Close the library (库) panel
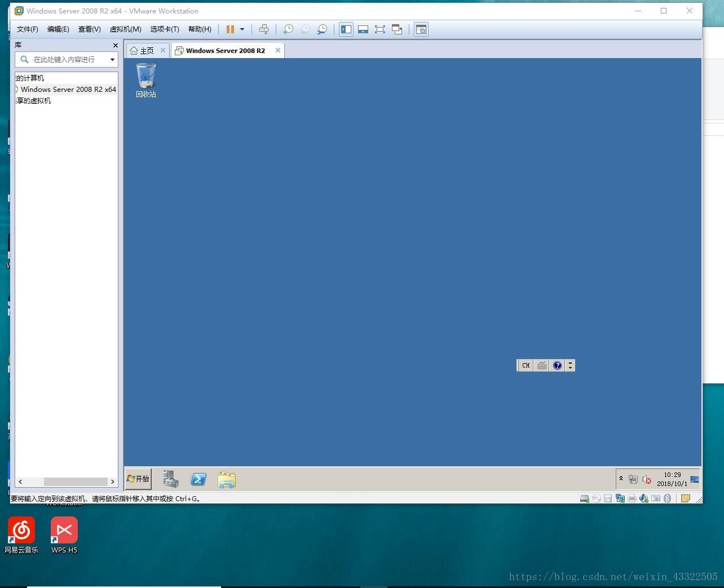 pos(116,45)
